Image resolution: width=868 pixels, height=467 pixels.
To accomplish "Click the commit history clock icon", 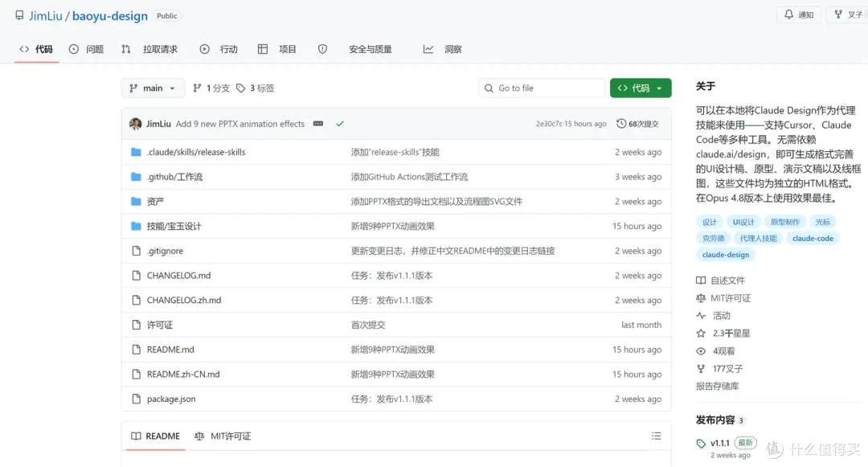I will [x=621, y=124].
